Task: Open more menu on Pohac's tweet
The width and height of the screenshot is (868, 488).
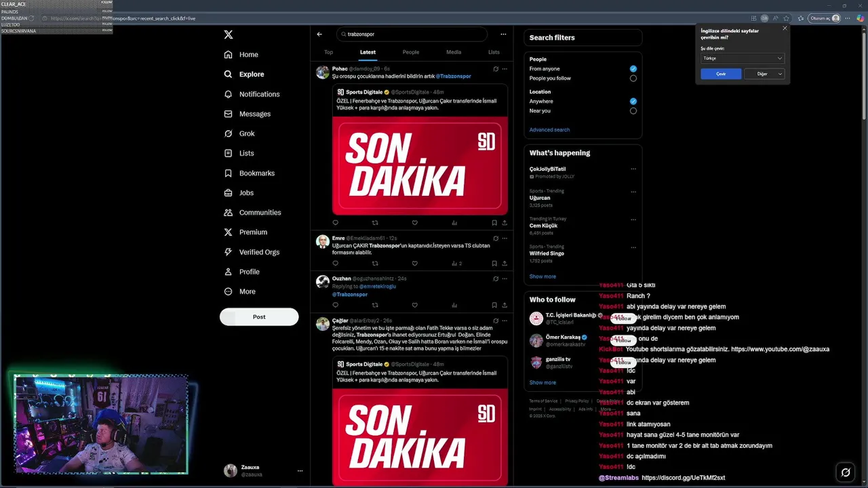Action: point(505,68)
